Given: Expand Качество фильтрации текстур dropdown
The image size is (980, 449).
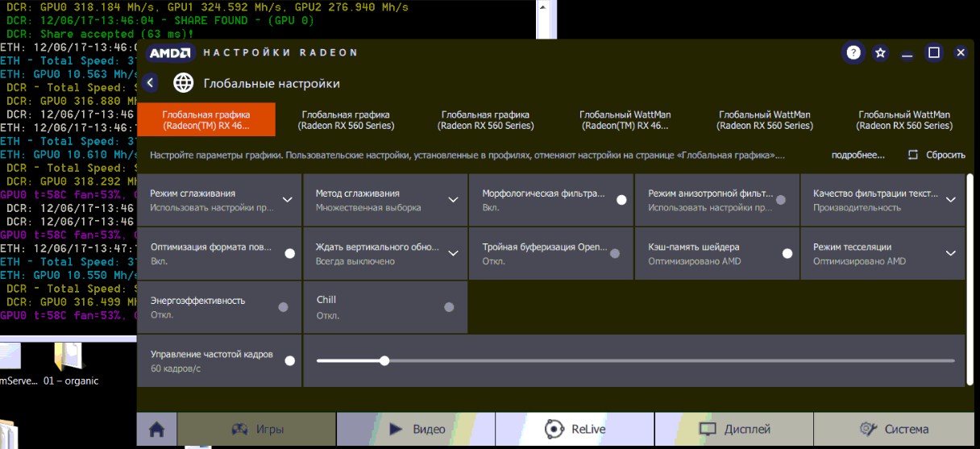Looking at the screenshot, I should coord(951,200).
